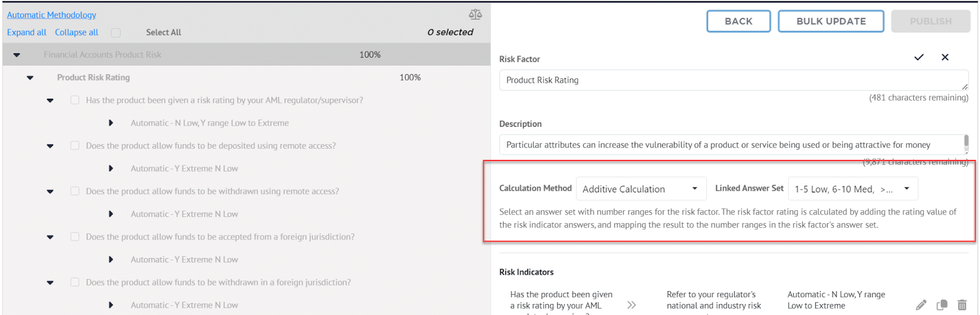Click the trash delete icon for indicator

coord(962,305)
